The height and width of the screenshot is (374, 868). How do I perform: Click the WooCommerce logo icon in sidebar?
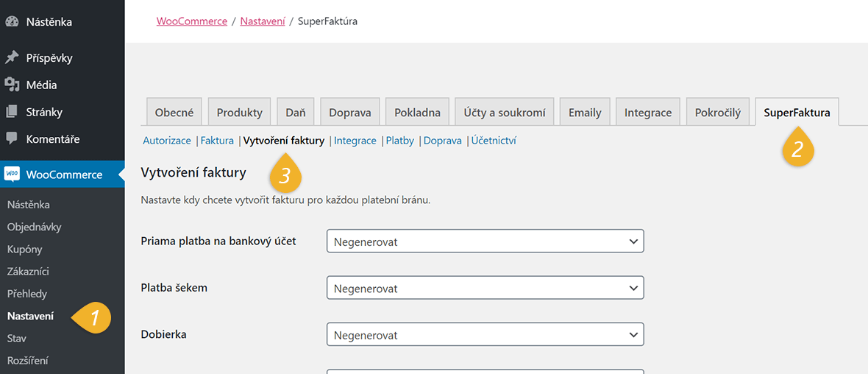pyautogui.click(x=12, y=174)
